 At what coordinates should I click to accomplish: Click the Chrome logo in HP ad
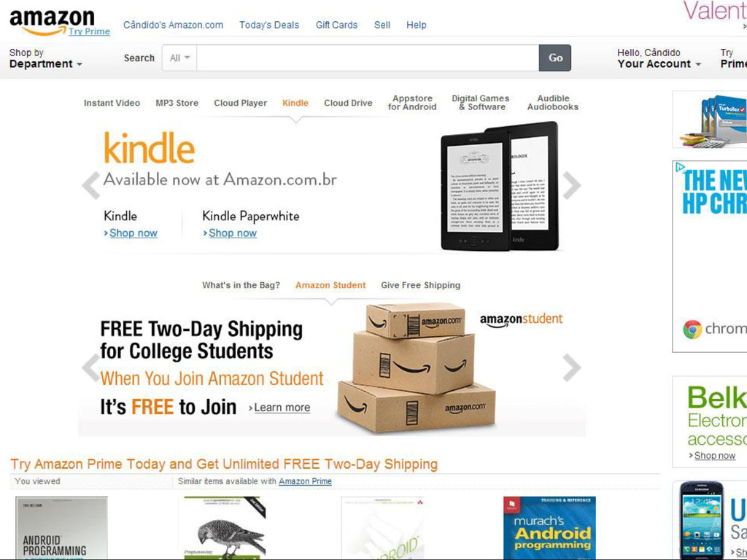point(692,329)
